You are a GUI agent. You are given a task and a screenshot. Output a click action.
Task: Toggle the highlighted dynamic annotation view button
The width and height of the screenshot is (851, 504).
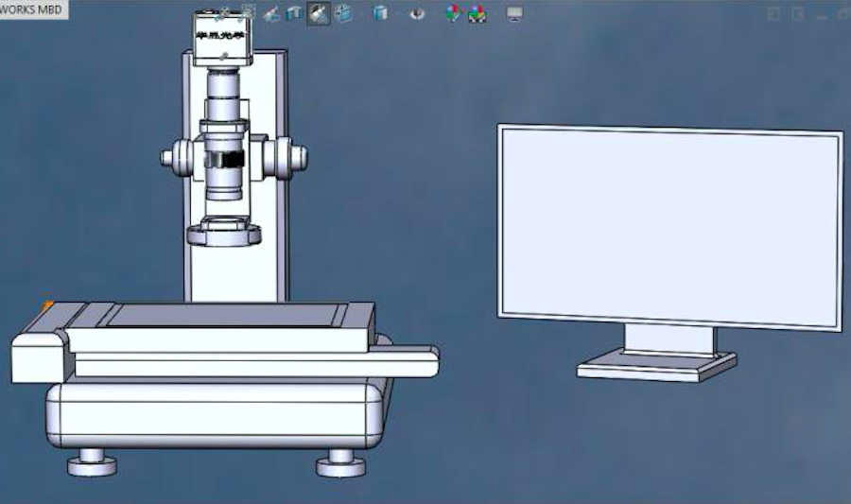319,13
